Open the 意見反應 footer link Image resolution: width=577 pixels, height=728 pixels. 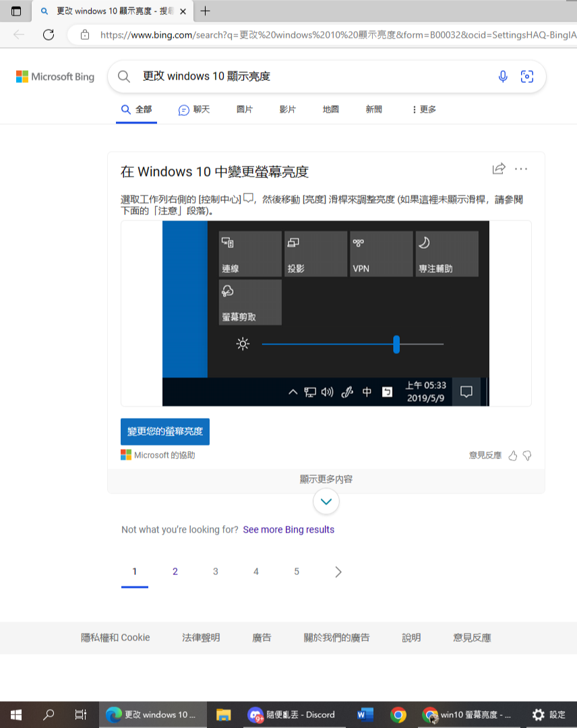coord(472,638)
